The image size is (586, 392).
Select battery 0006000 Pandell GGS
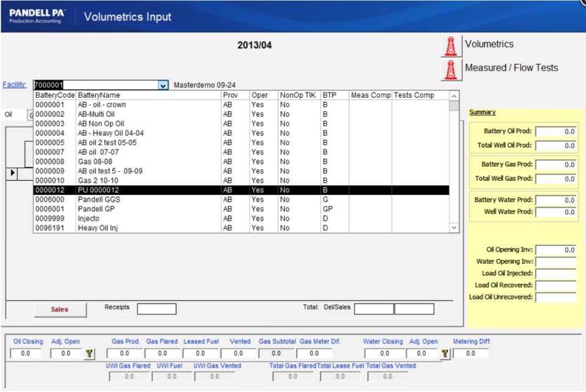coord(242,200)
